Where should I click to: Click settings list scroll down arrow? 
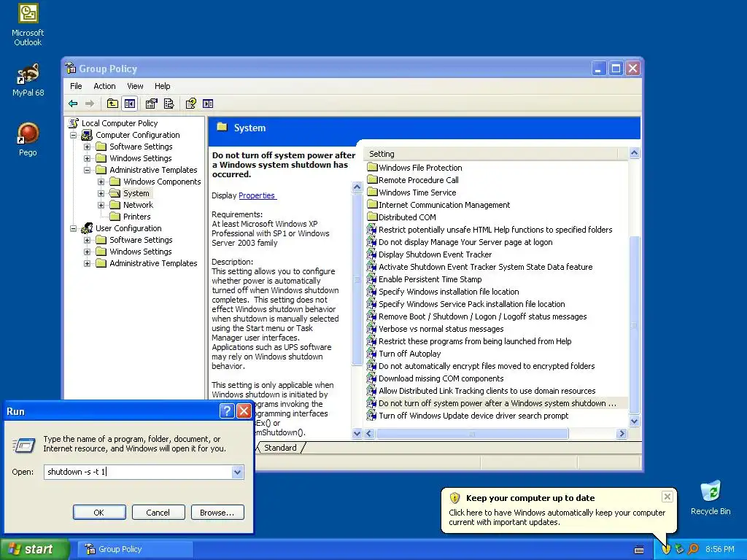click(x=634, y=421)
